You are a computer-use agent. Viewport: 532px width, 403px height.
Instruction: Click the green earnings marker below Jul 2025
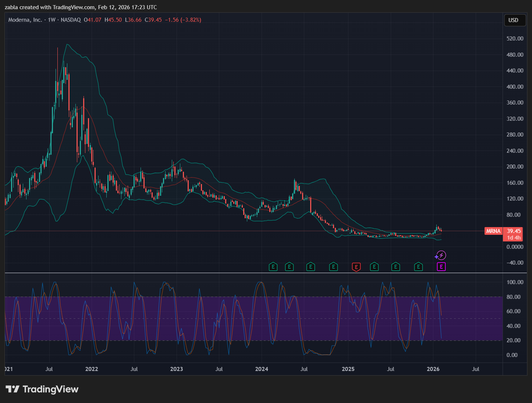pyautogui.click(x=396, y=267)
